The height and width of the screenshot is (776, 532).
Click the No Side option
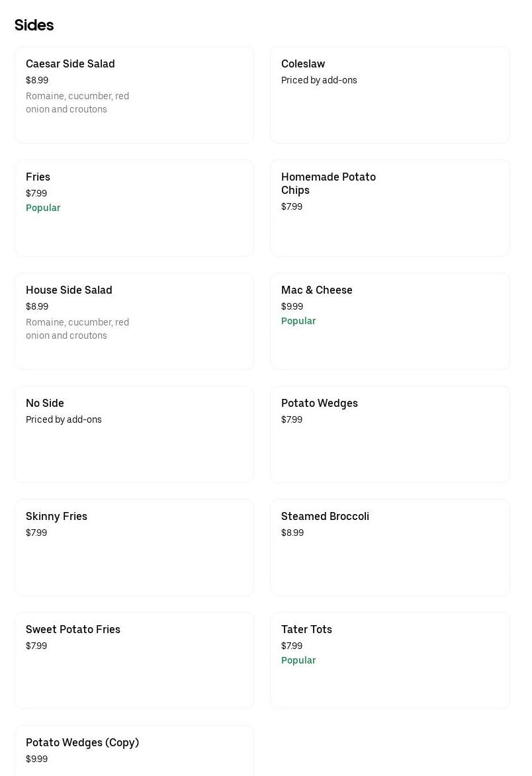pyautogui.click(x=134, y=434)
